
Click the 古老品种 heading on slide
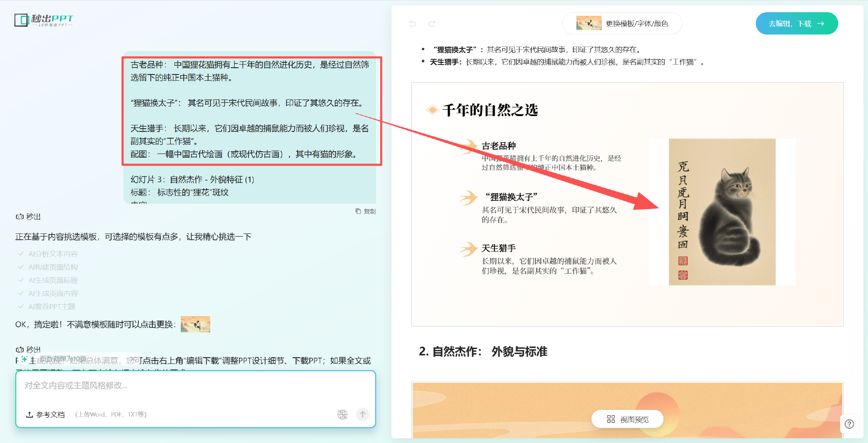[499, 146]
